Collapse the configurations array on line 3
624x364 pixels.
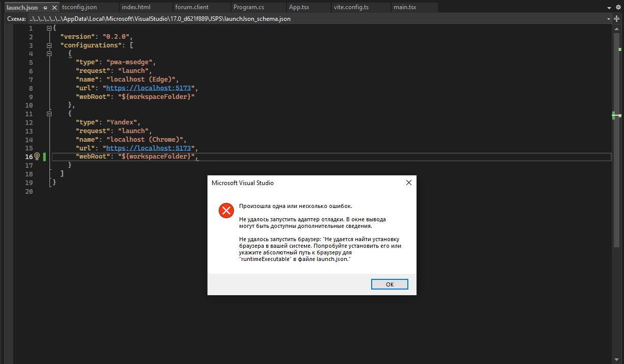[49, 45]
